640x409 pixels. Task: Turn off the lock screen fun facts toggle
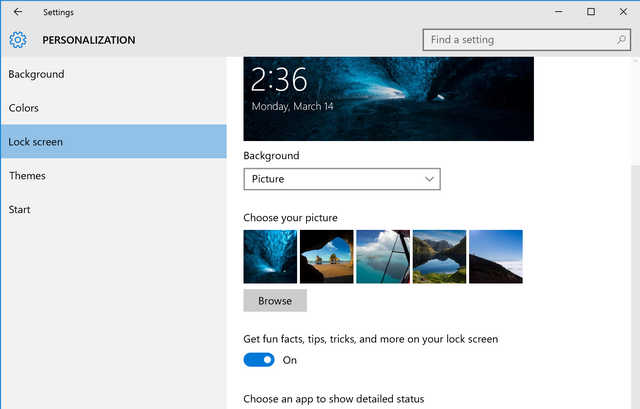tap(259, 360)
